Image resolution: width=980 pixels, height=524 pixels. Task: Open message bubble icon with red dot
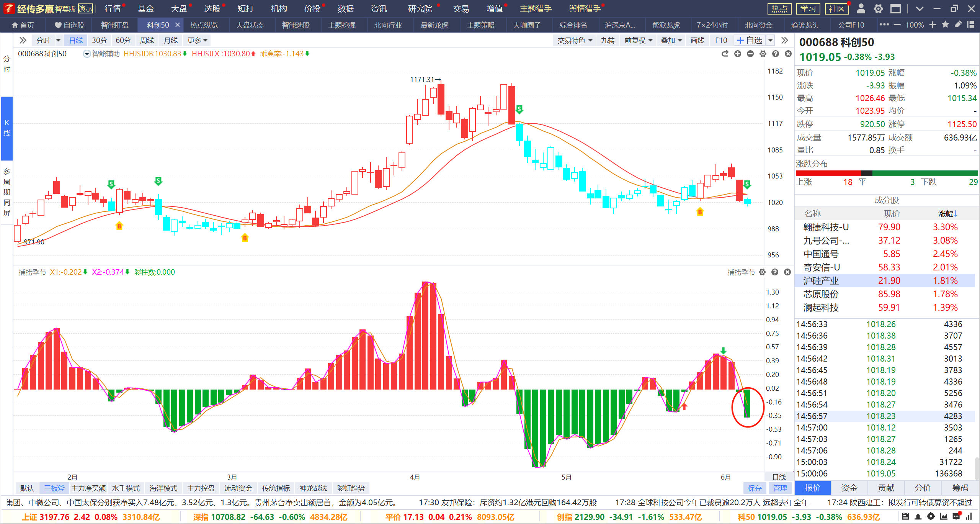(956, 516)
